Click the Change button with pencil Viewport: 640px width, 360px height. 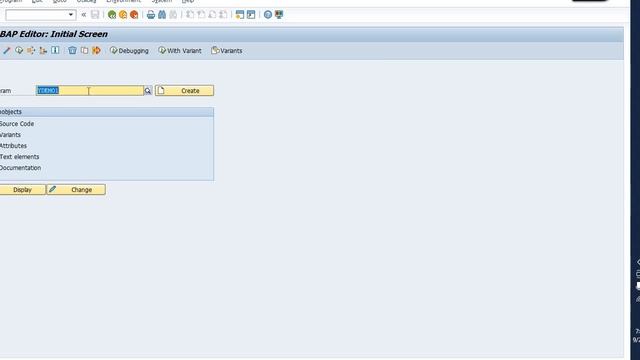[x=76, y=190]
